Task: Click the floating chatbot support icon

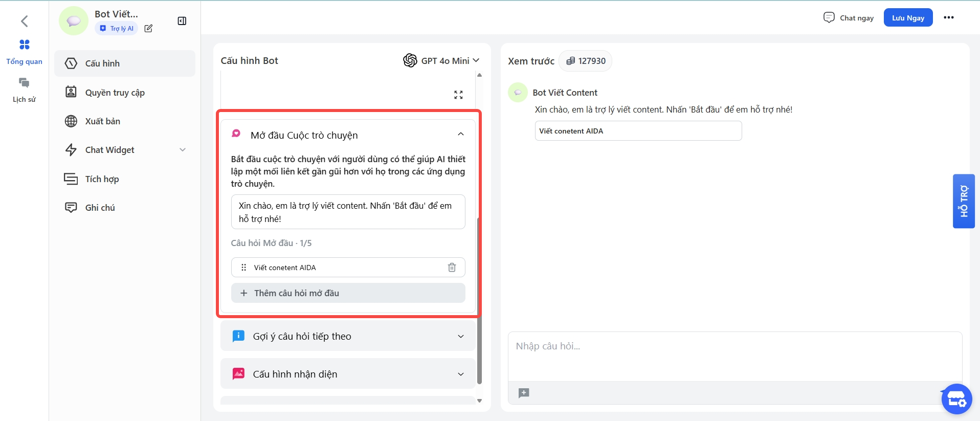Action: point(956,399)
